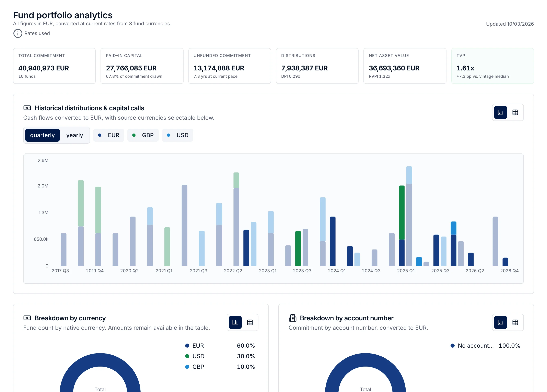Toggle the USD currency filter chip

177,135
